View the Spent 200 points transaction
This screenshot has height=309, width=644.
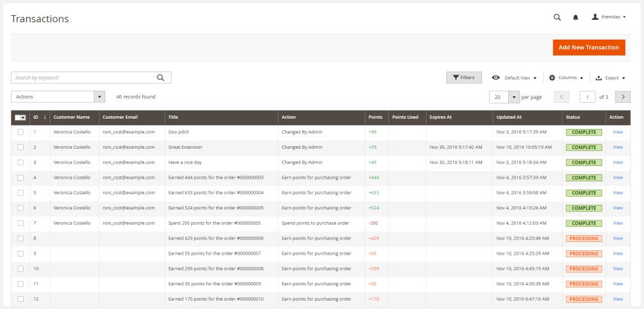(618, 223)
